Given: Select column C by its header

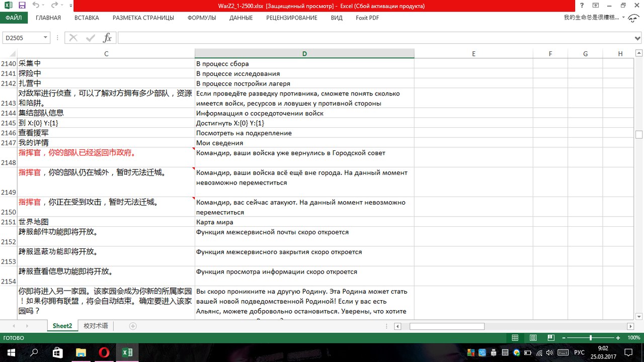Looking at the screenshot, I should tap(106, 54).
